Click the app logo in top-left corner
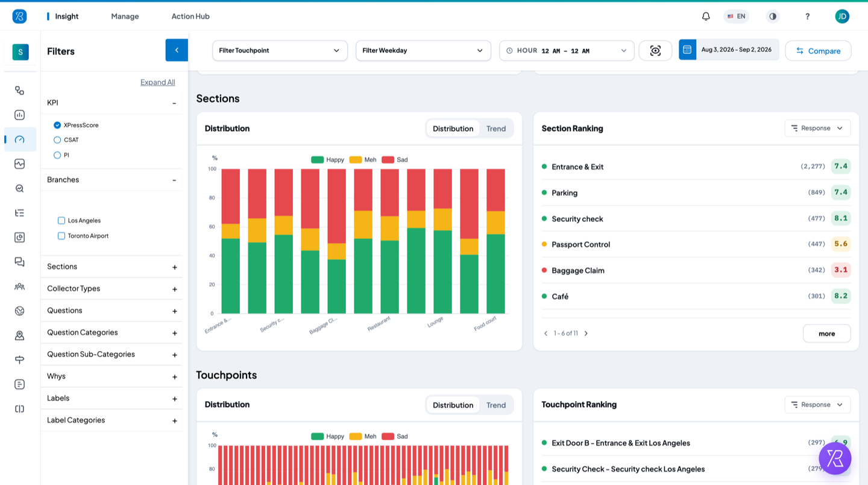Screen dimensions: 868x485 [x=19, y=16]
